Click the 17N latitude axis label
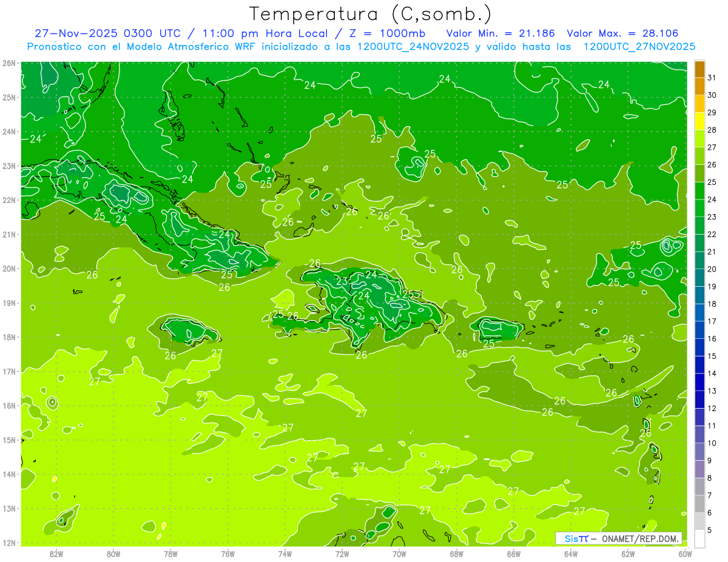 click(x=9, y=371)
